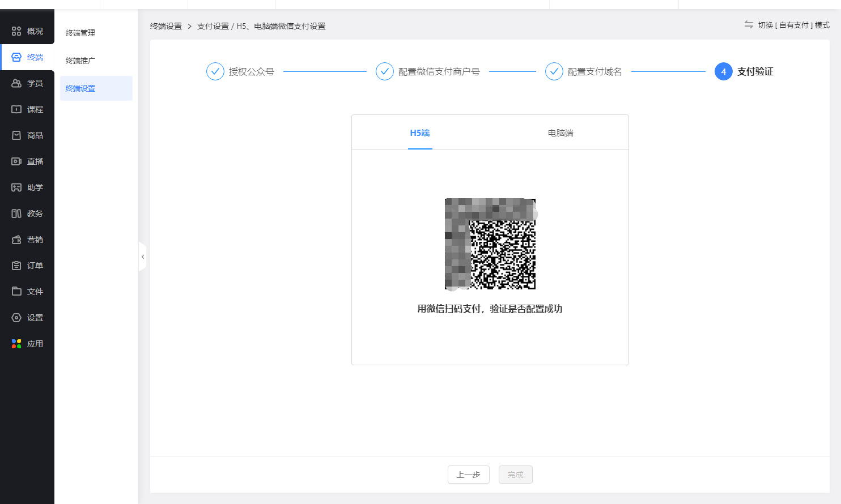The height and width of the screenshot is (504, 841).
Task: Select 终端推广 in the submenu
Action: pyautogui.click(x=80, y=61)
